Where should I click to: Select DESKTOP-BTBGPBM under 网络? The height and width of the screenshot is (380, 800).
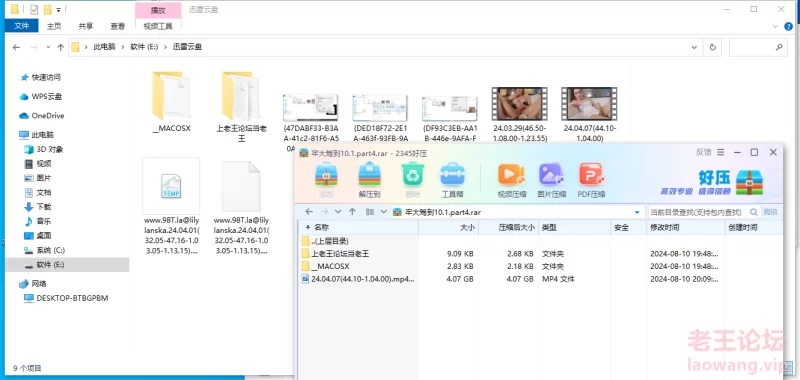click(x=72, y=298)
